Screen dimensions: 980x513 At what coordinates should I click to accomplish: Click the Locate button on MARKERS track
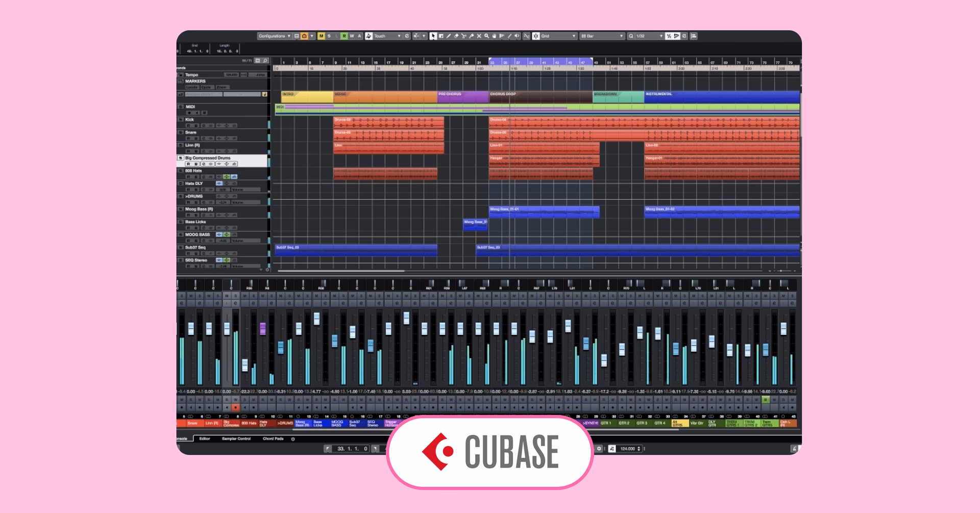tap(191, 87)
